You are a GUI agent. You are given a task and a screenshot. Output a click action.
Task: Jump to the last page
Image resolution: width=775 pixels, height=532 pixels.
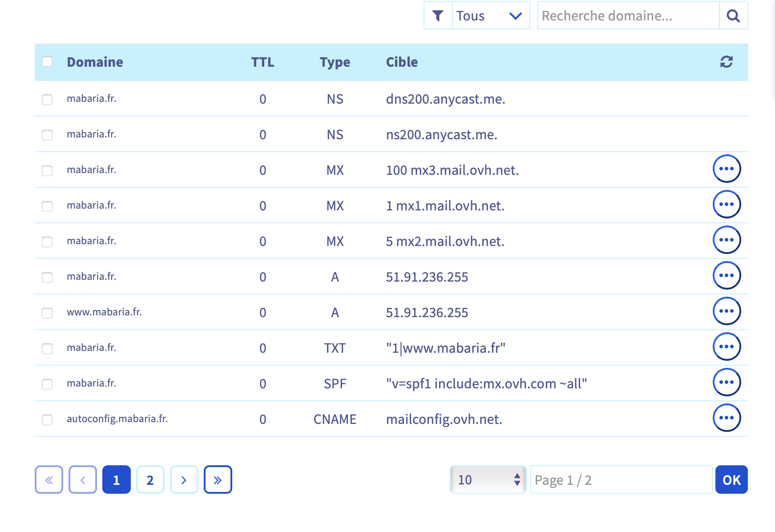click(218, 480)
